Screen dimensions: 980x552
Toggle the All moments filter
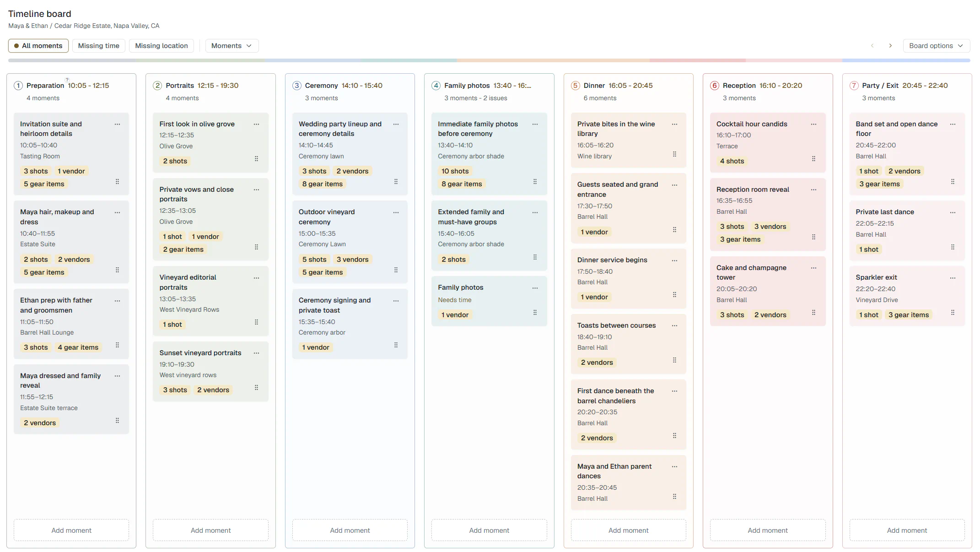[x=38, y=46]
